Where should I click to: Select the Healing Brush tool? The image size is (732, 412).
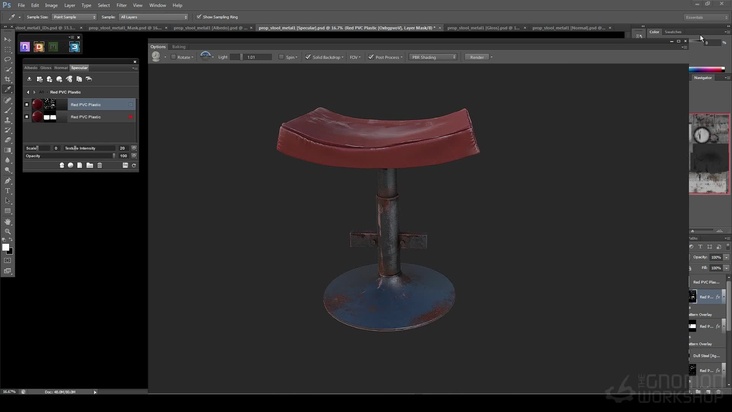pyautogui.click(x=7, y=100)
